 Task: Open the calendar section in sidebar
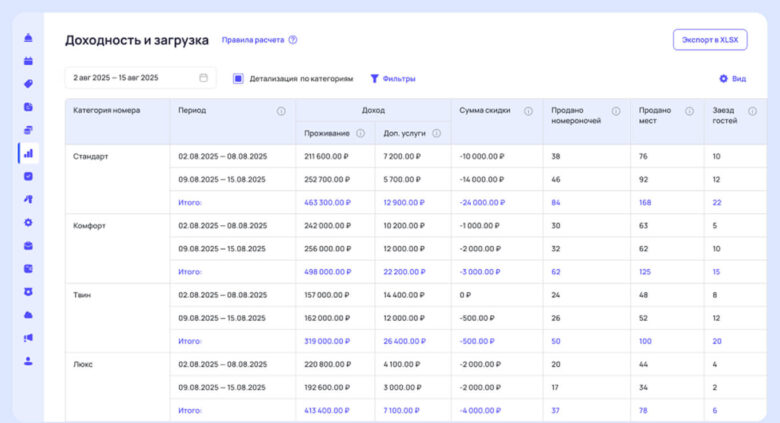pos(28,61)
